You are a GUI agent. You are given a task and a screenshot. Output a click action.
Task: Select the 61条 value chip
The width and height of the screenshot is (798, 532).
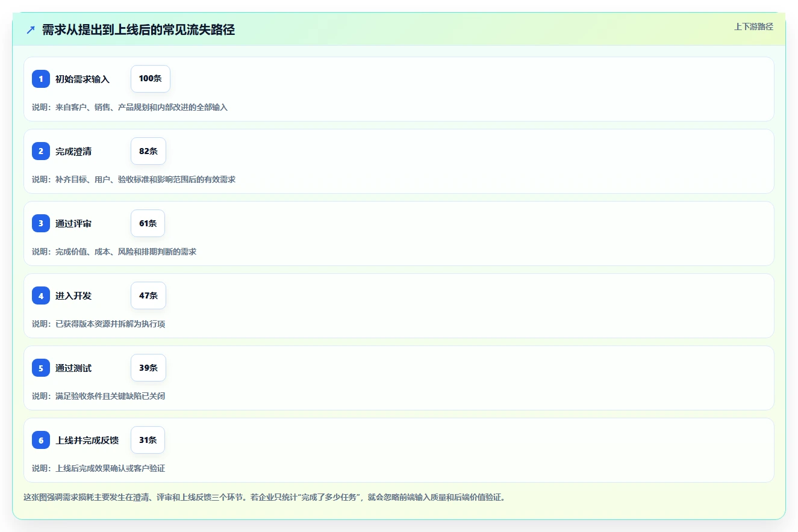click(148, 223)
